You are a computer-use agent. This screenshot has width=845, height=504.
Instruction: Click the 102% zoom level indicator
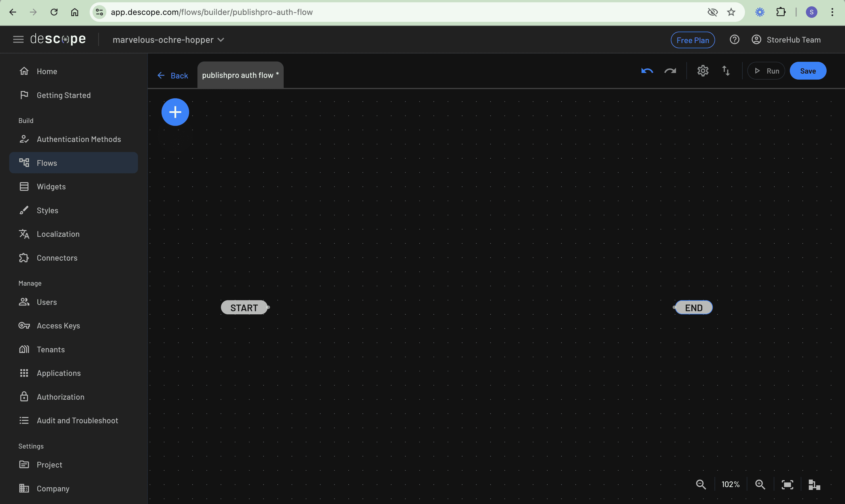pos(731,484)
